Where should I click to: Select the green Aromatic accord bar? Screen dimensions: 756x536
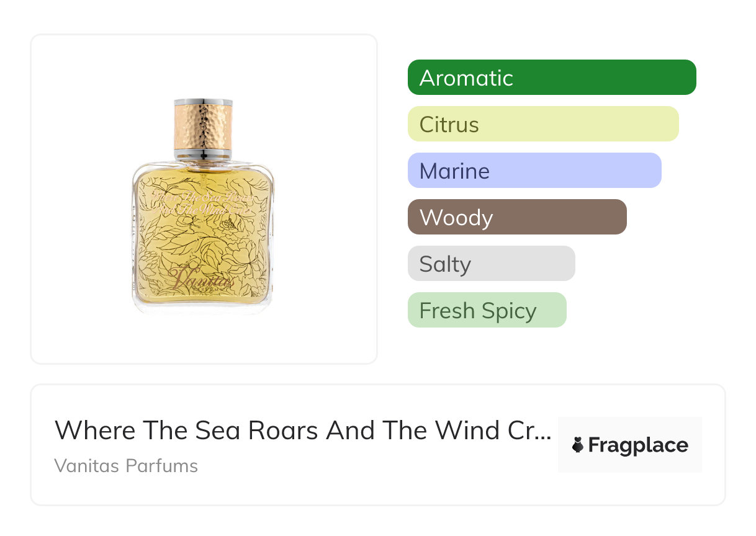(552, 78)
